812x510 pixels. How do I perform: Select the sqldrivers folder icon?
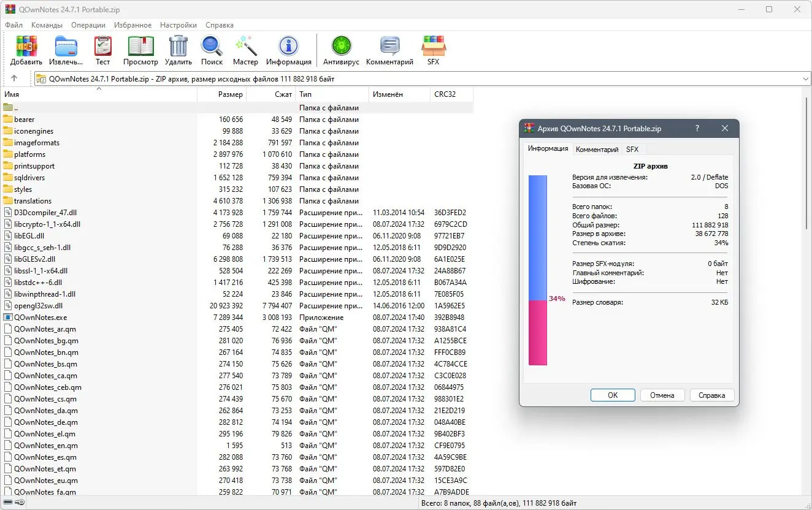click(8, 178)
